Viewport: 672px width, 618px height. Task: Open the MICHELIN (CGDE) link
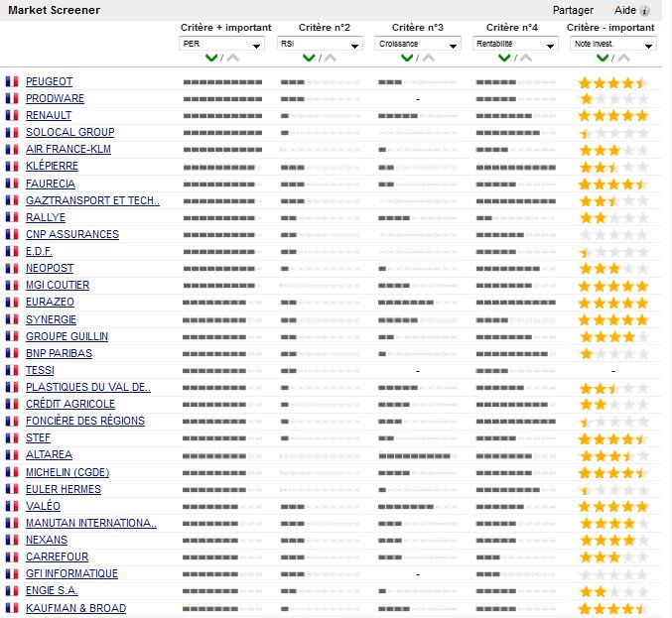pyautogui.click(x=67, y=472)
